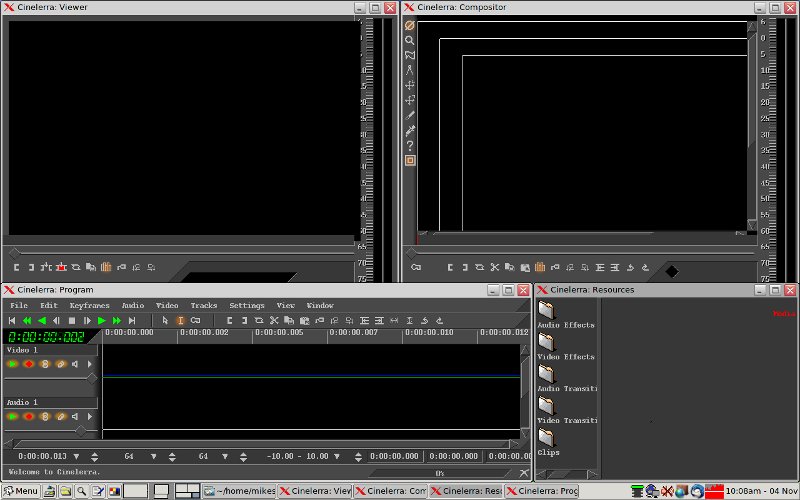Open the Menu button on taskbar
This screenshot has width=800, height=500.
coord(21,491)
